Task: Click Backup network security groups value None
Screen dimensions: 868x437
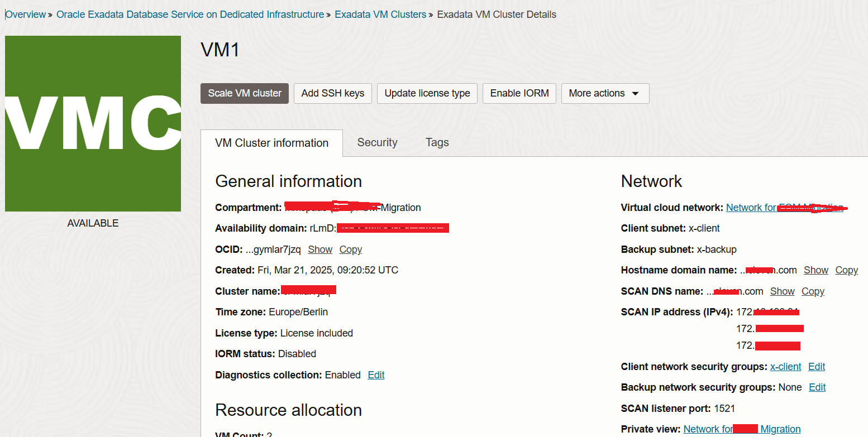Action: click(x=790, y=387)
